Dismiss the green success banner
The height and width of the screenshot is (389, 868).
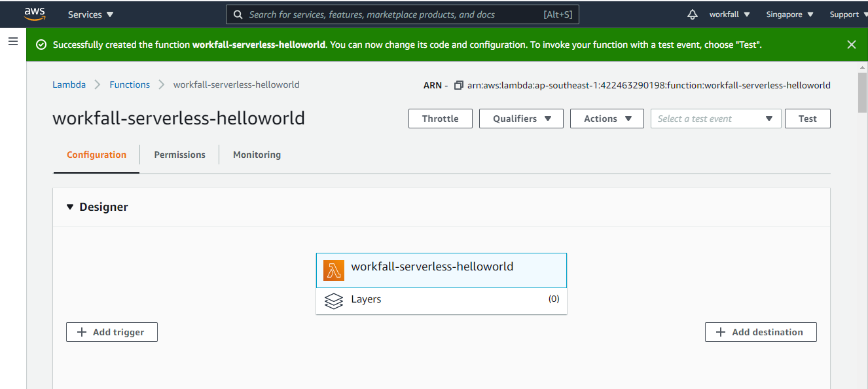click(x=851, y=45)
